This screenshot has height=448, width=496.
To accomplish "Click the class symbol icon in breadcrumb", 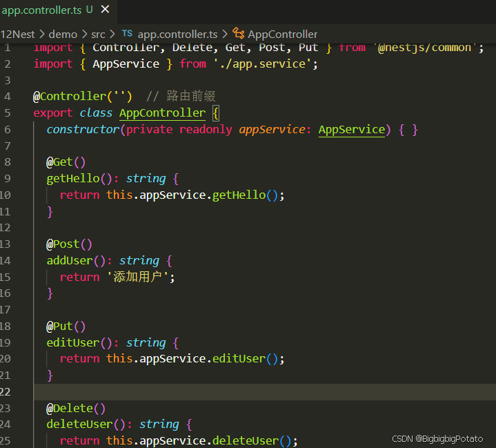I will [239, 33].
